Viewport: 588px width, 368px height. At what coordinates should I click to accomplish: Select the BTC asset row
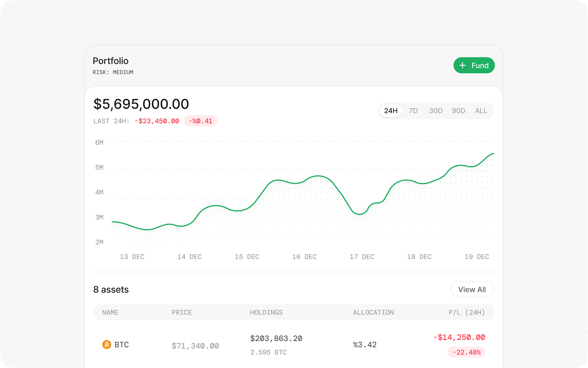click(x=268, y=345)
